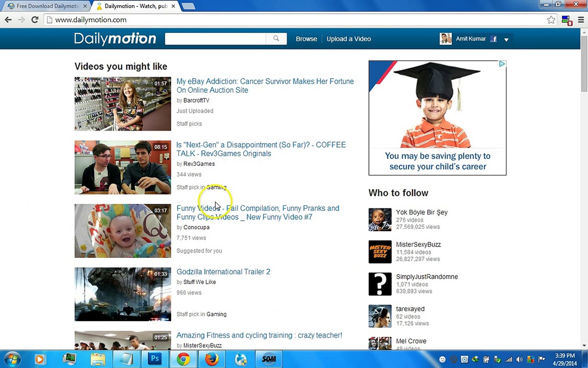Click Upload a Video

(x=348, y=39)
